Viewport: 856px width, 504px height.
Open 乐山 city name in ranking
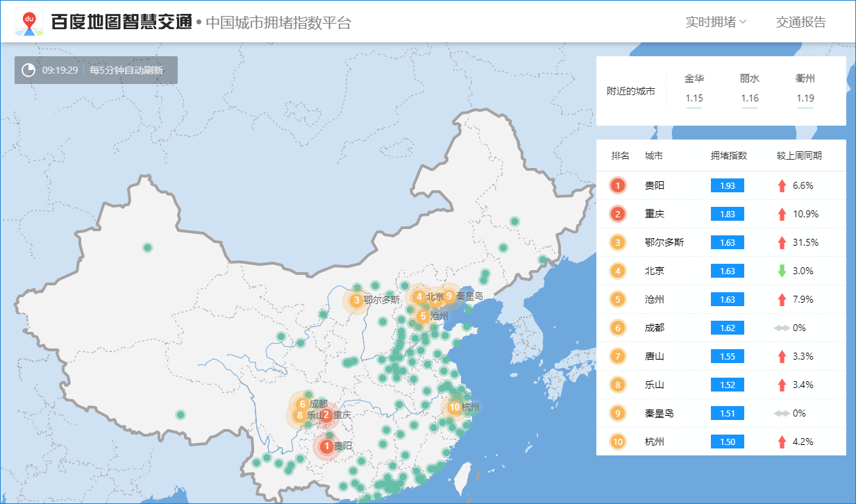click(655, 385)
